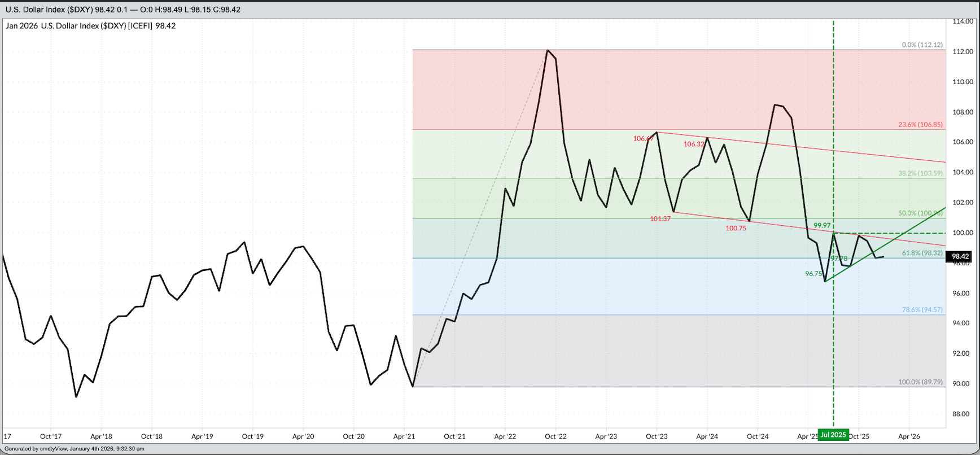Click the 38.2% (103.59) retracement label
980x455 pixels.
pyautogui.click(x=920, y=173)
